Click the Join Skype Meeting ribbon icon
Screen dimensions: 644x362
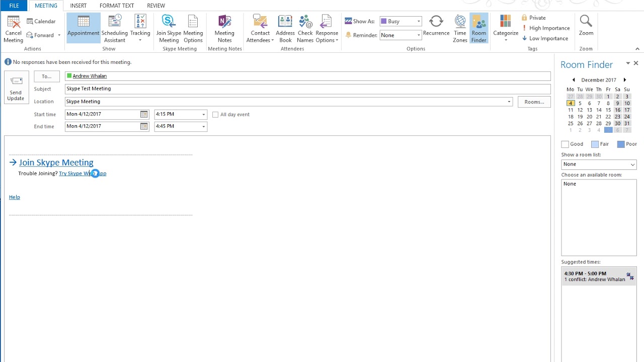pos(169,22)
